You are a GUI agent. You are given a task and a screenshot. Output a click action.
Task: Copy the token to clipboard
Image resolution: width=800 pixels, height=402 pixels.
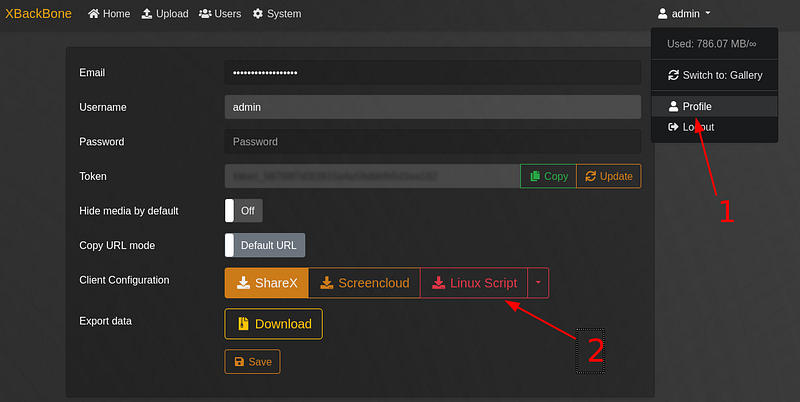548,176
